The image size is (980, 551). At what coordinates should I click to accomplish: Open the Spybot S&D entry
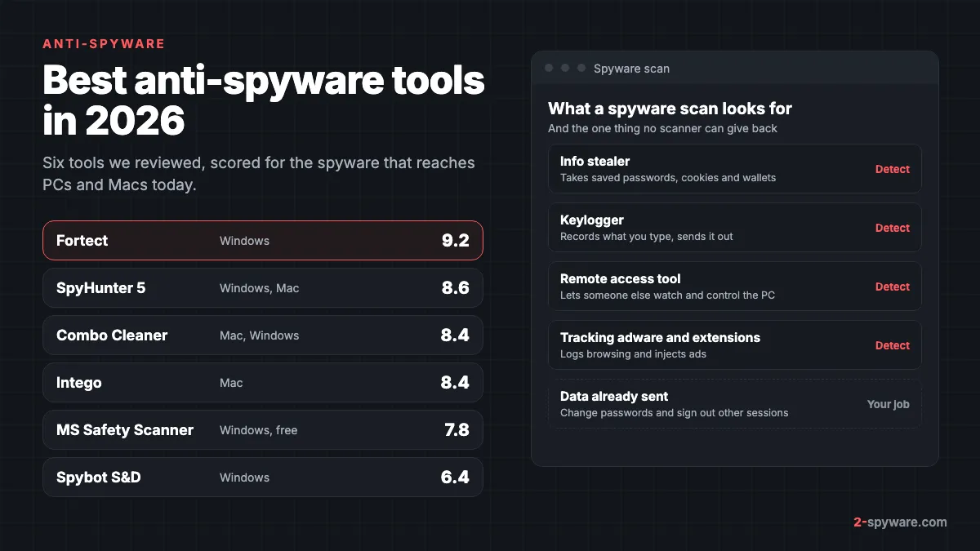(x=263, y=478)
